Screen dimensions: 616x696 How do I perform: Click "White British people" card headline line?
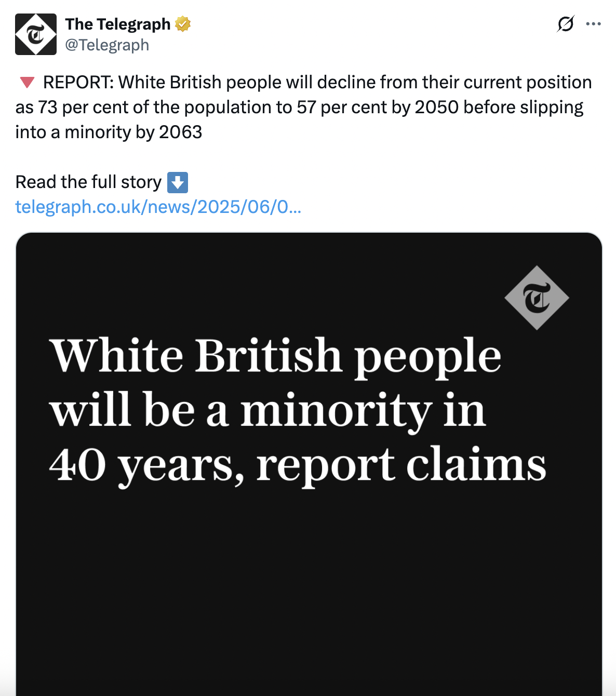coord(275,356)
